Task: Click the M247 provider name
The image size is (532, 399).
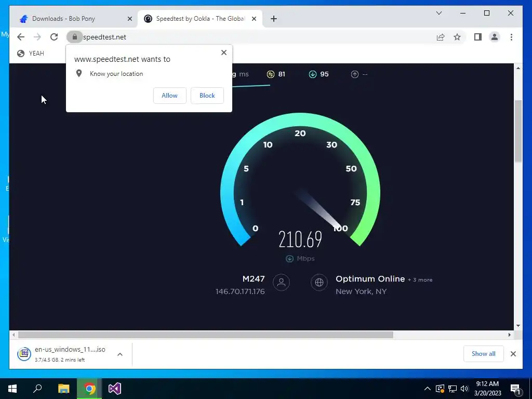Action: (254, 279)
